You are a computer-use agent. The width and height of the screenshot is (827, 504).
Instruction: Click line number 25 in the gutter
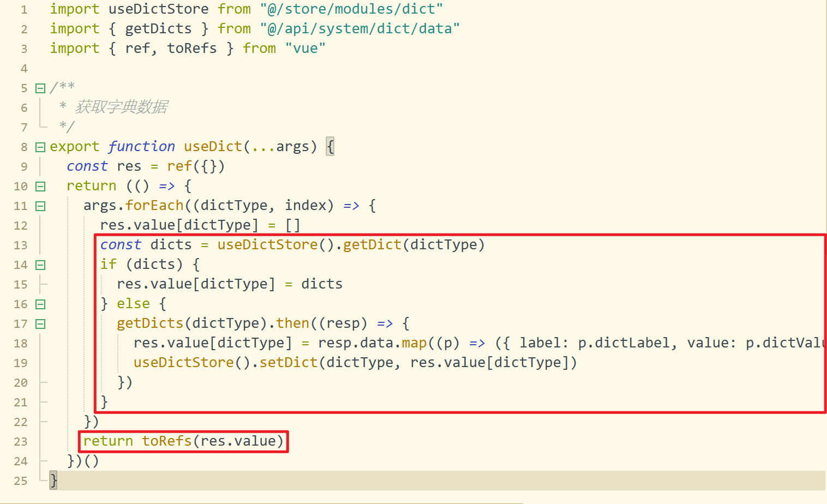pos(21,481)
